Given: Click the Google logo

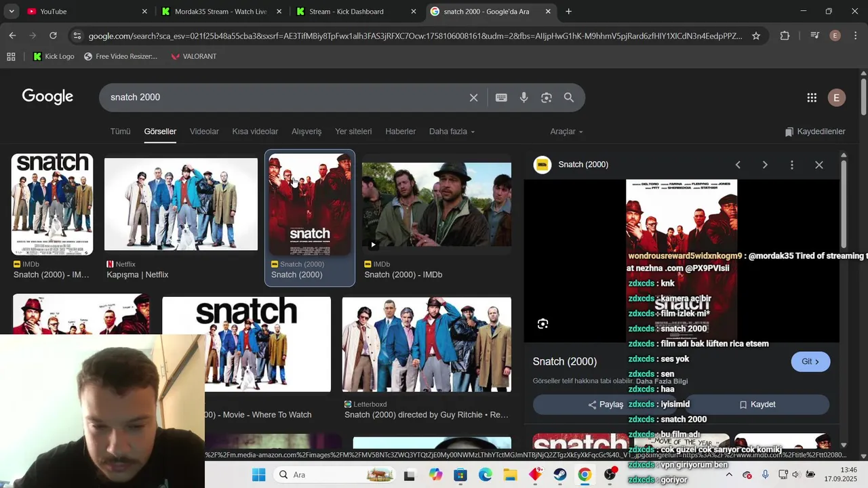Looking at the screenshot, I should 47,97.
